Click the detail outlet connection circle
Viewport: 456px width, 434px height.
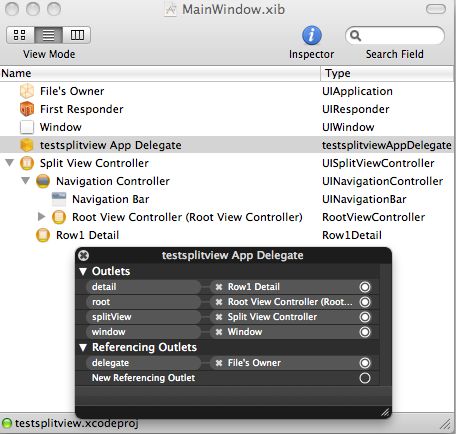[365, 287]
